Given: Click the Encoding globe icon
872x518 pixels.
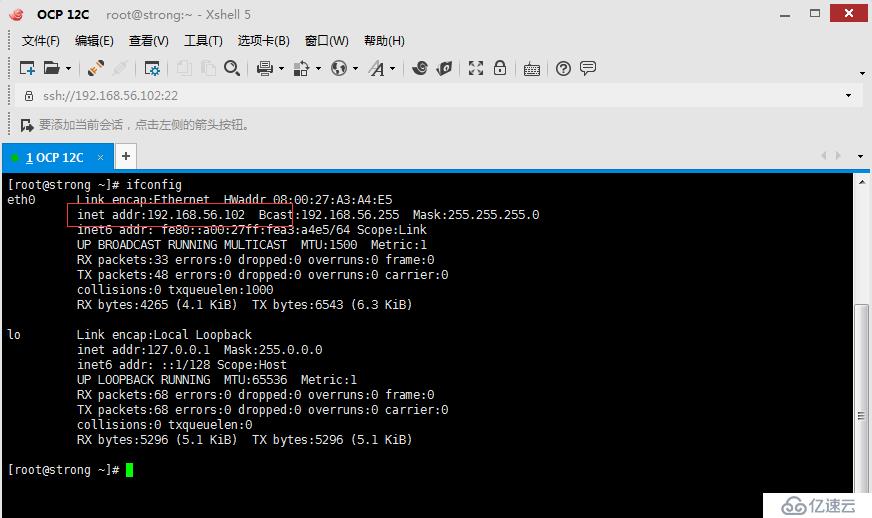Looking at the screenshot, I should pyautogui.click(x=339, y=68).
